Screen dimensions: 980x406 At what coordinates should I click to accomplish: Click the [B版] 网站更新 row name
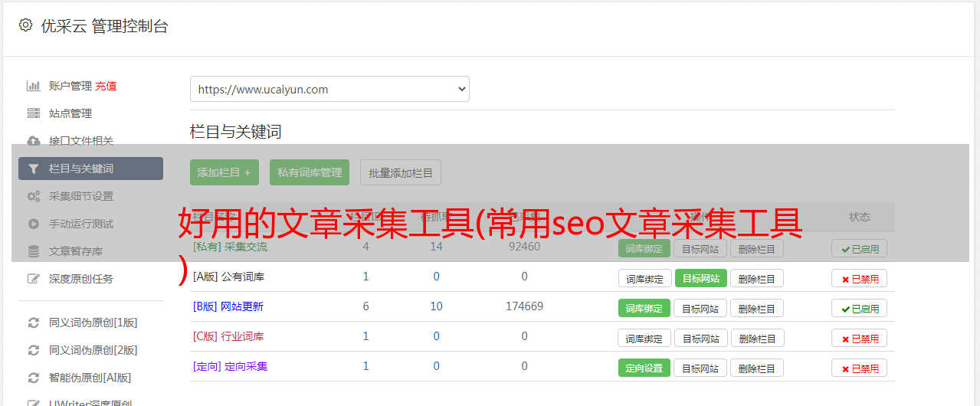coord(228,306)
